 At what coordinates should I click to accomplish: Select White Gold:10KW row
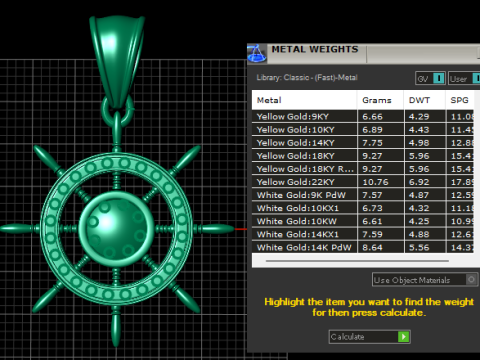coord(363,221)
